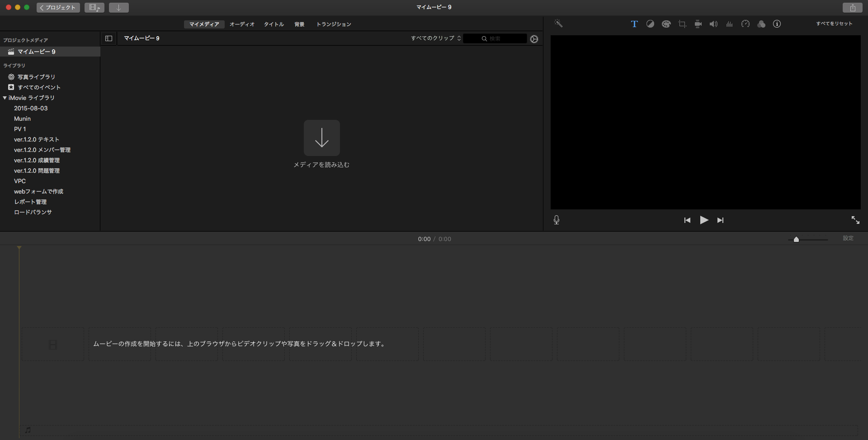This screenshot has height=440, width=868.
Task: Open the noise reduction and equalizer tool
Action: coord(729,24)
